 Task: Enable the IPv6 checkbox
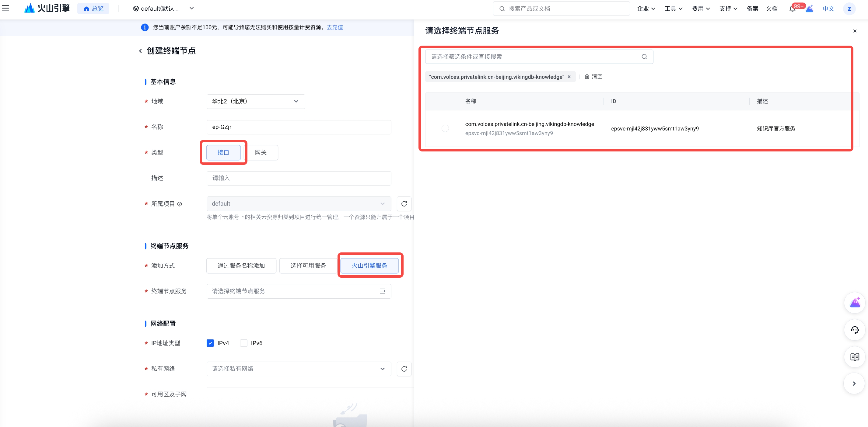click(x=243, y=343)
